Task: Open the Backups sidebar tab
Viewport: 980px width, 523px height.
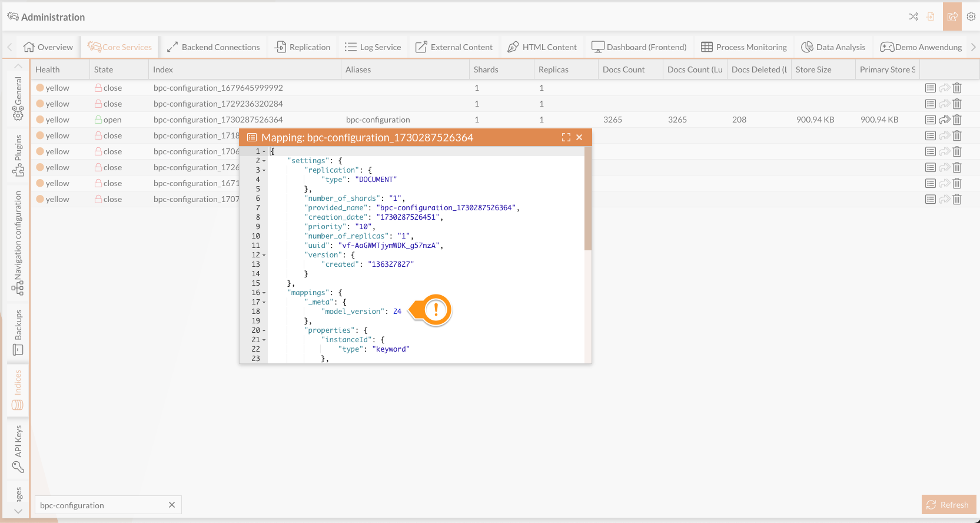Action: coord(18,333)
